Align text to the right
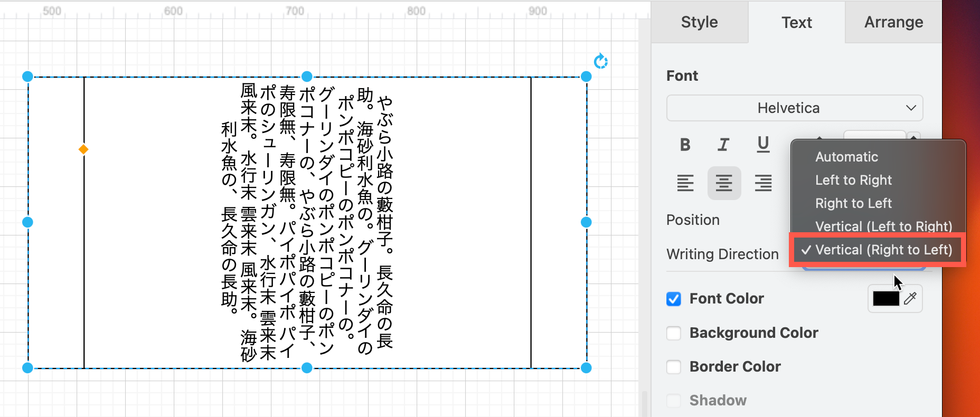 (763, 183)
